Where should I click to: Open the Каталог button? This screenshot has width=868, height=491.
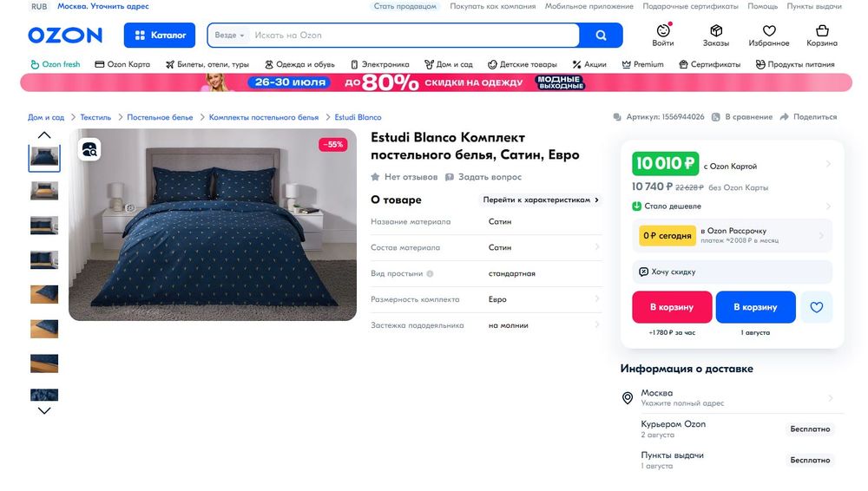(x=160, y=36)
